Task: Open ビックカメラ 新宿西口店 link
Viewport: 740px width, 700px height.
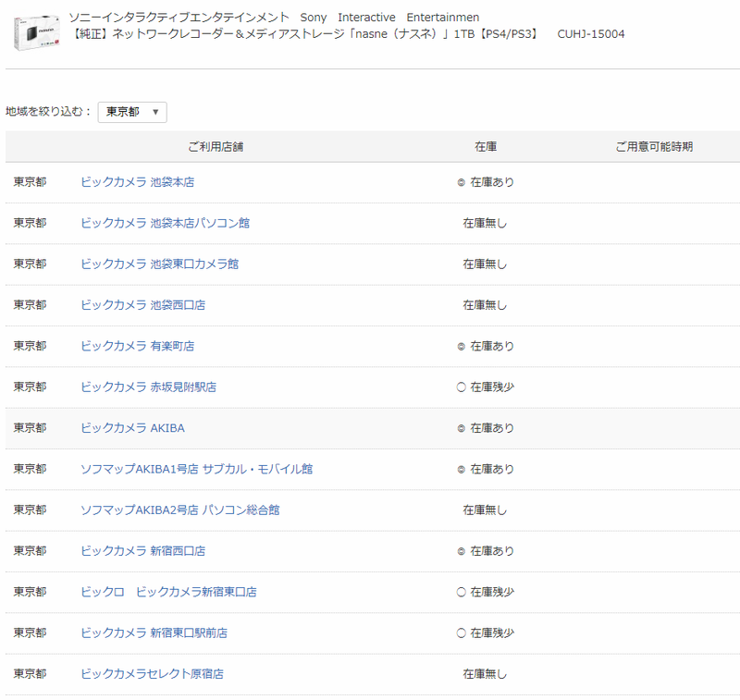Action: click(142, 551)
